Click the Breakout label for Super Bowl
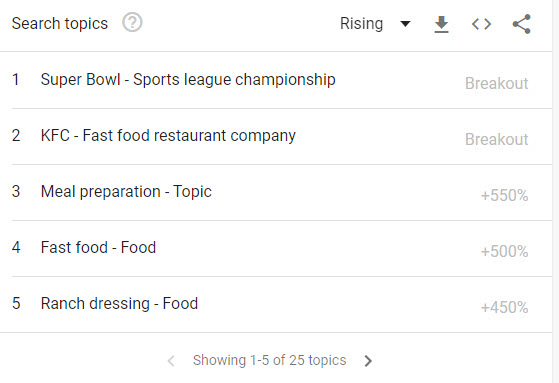 (x=497, y=83)
